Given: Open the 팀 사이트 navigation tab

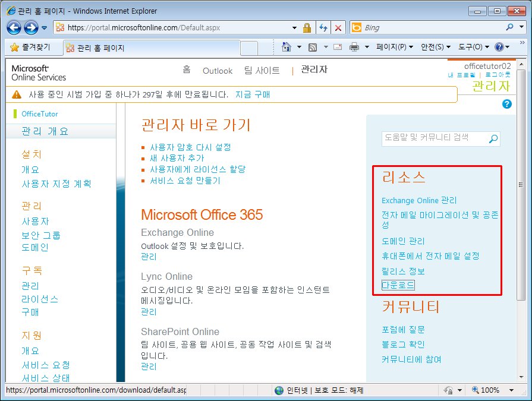Looking at the screenshot, I should point(262,71).
